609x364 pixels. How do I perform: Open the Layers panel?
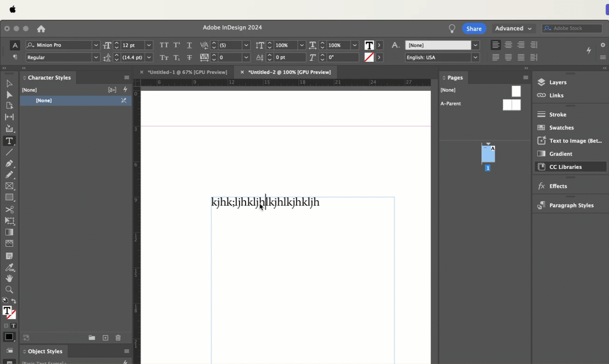click(558, 82)
